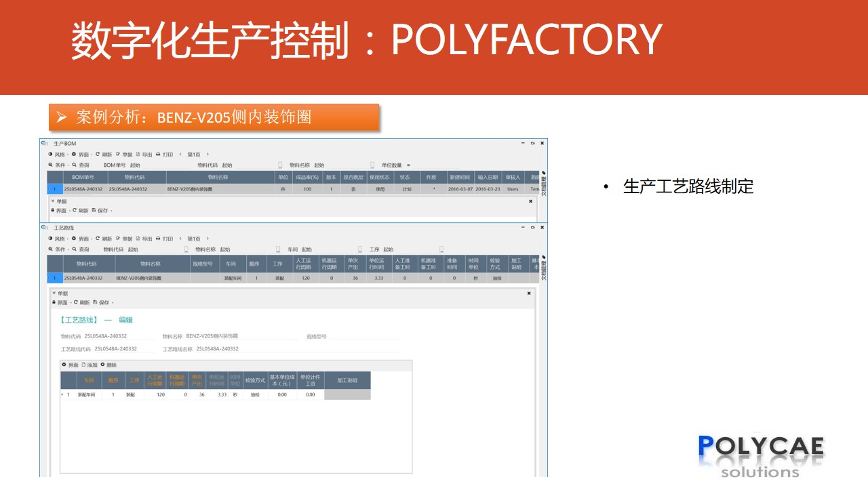Go to next page in 生产BOM window
The width and height of the screenshot is (868, 488).
coord(208,155)
